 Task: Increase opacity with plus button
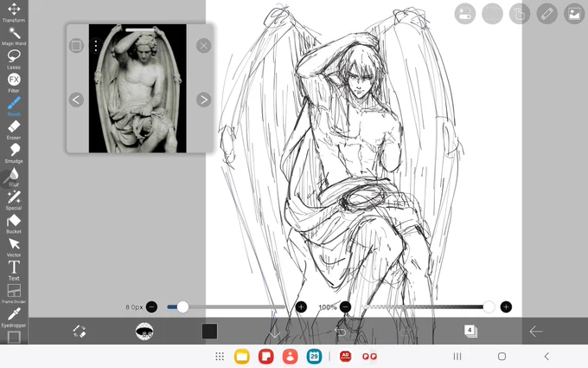506,307
